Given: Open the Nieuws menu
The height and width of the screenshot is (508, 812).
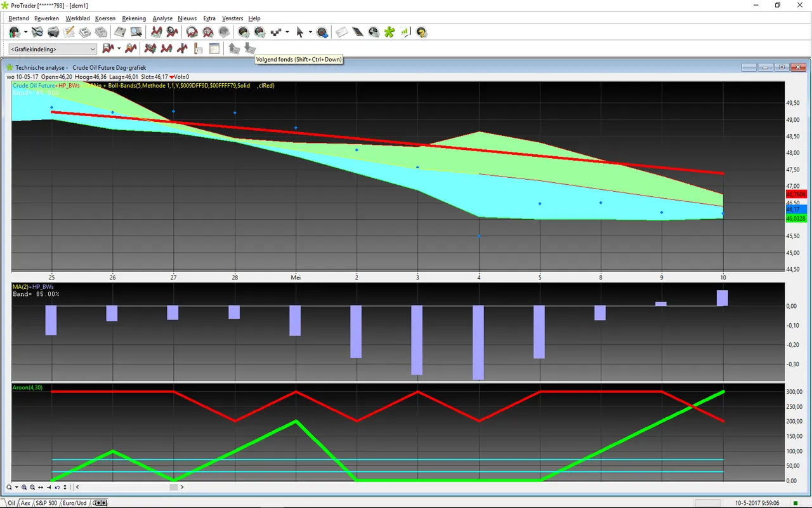Looking at the screenshot, I should coord(187,18).
